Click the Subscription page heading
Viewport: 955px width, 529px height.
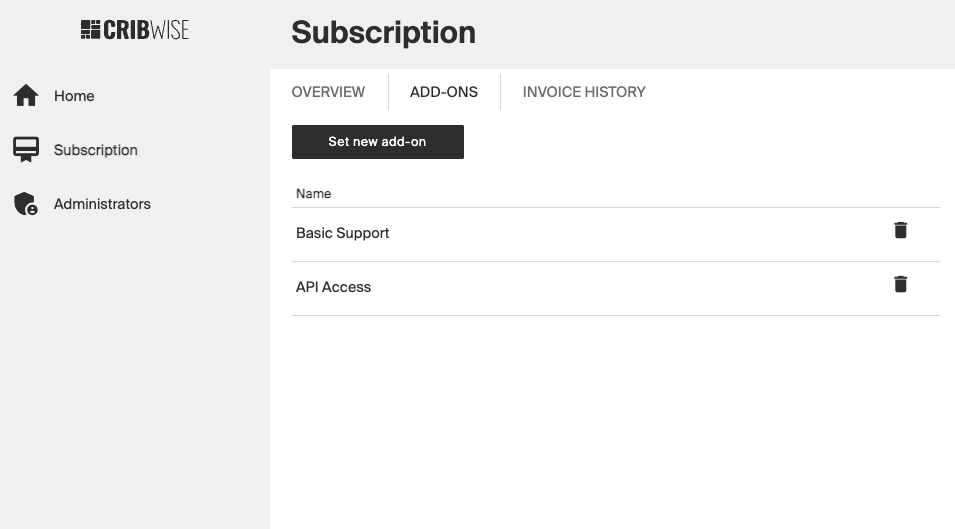383,32
